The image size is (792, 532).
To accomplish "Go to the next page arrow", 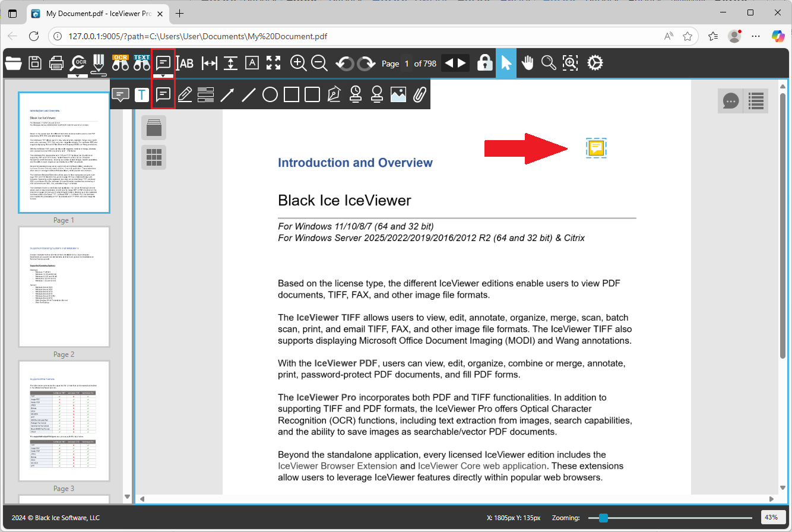I will [x=462, y=63].
